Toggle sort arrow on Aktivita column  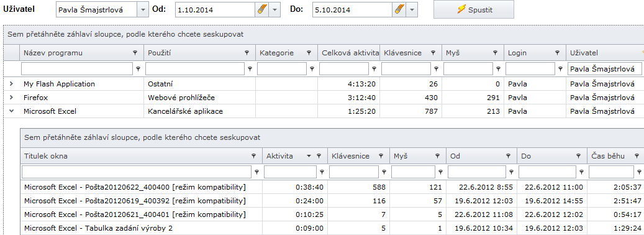[309, 156]
